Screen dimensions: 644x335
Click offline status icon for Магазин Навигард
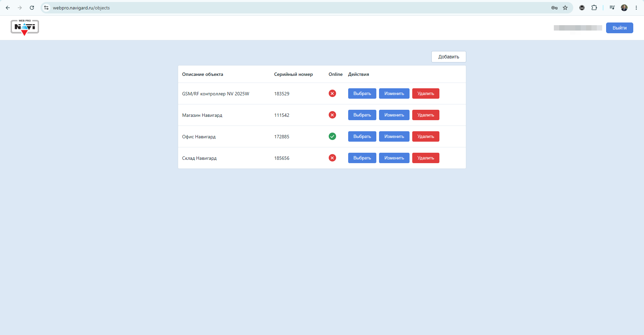(x=332, y=115)
